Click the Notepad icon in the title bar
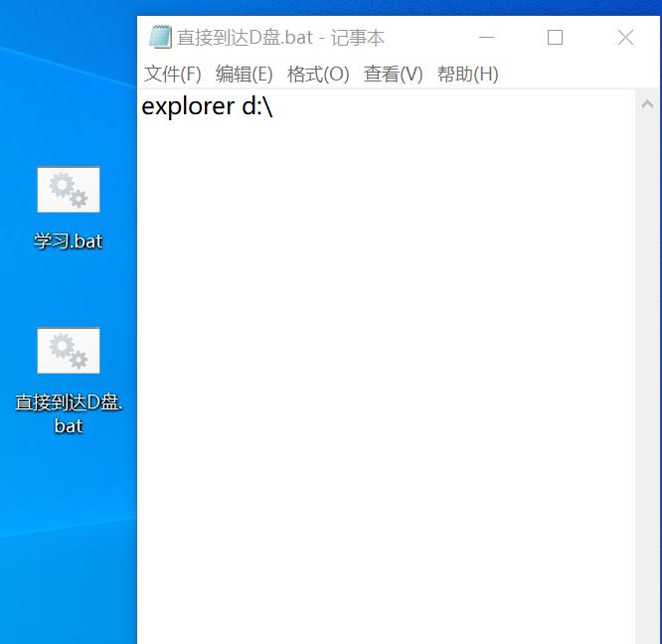The height and width of the screenshot is (644, 662). click(x=160, y=37)
